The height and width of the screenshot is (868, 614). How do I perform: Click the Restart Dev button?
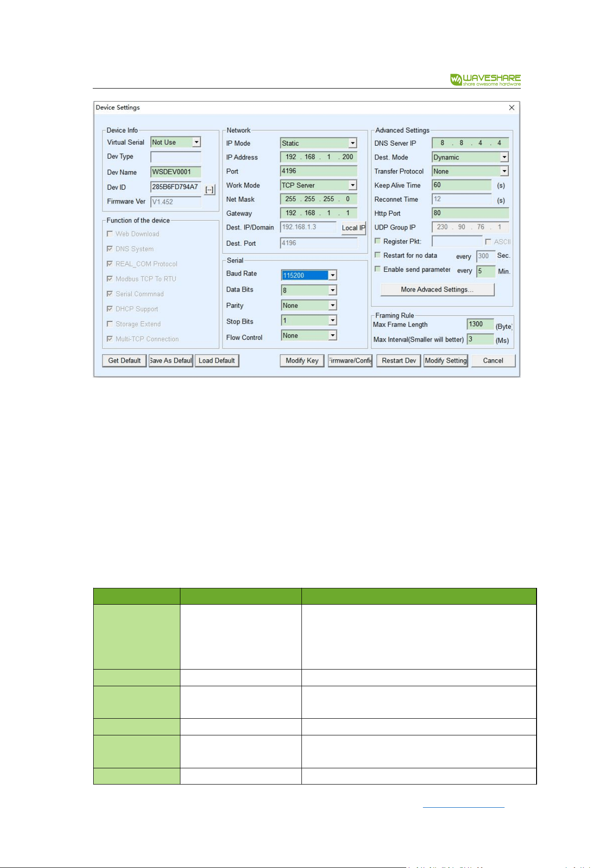click(399, 361)
